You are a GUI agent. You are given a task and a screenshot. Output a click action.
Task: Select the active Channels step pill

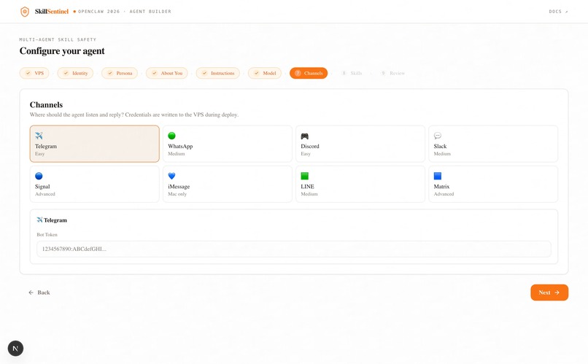coord(309,73)
